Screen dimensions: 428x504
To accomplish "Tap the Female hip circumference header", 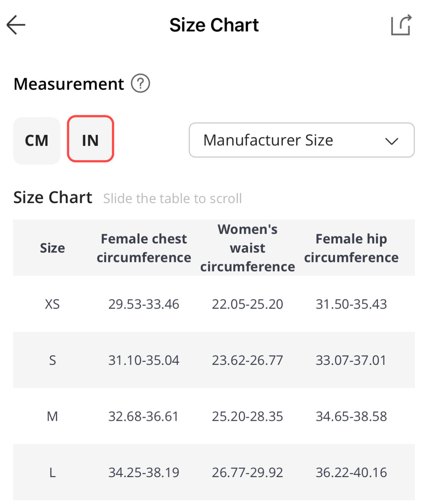I will [351, 248].
